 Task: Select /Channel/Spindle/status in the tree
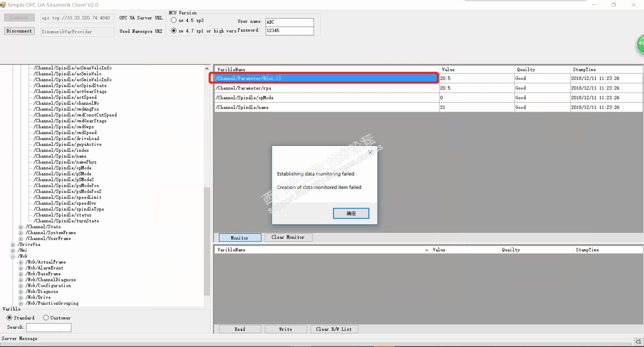(x=62, y=215)
